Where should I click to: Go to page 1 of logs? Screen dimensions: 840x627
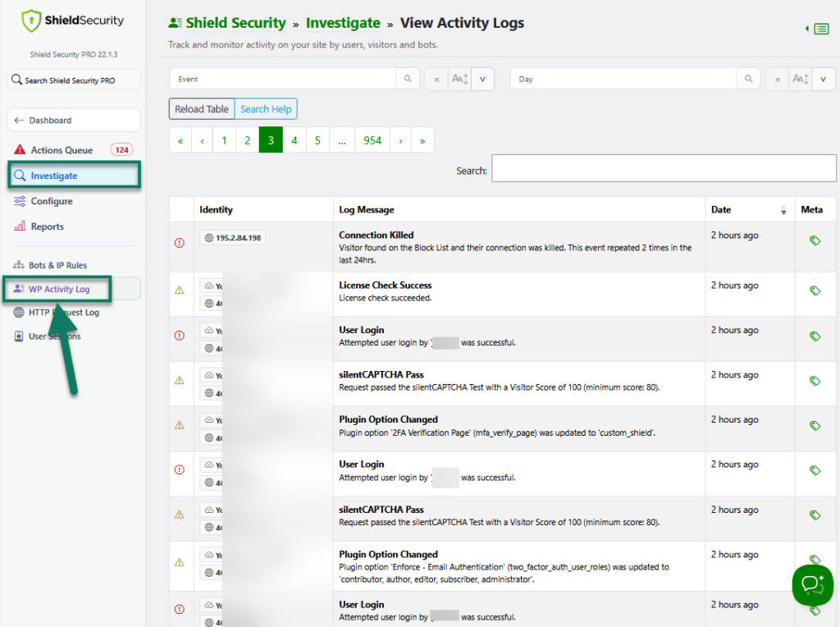point(225,140)
